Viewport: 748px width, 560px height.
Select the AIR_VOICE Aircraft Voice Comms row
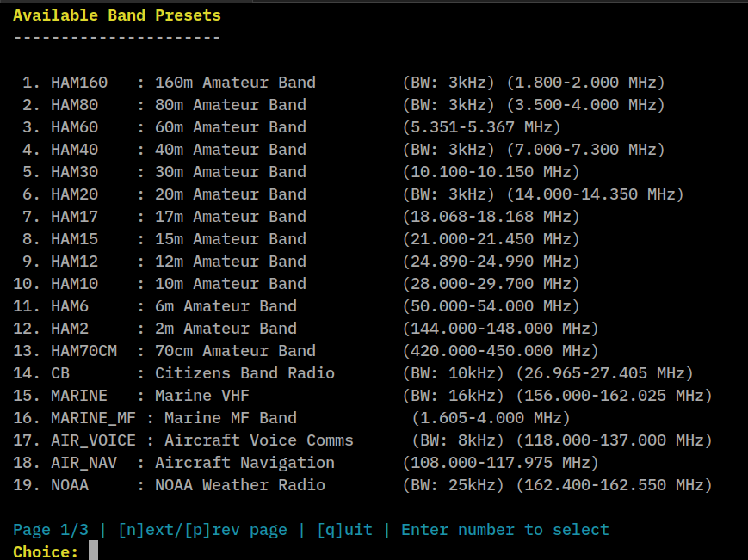pos(362,440)
